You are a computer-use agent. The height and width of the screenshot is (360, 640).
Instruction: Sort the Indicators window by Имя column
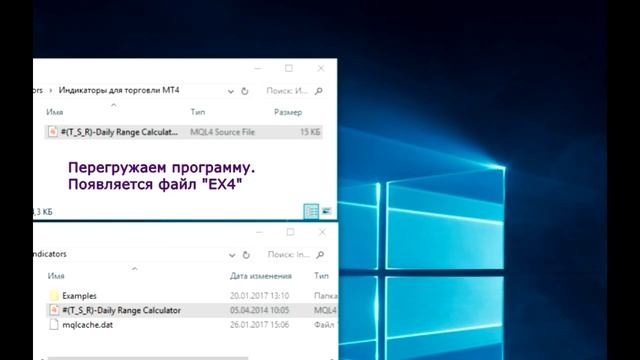56,276
